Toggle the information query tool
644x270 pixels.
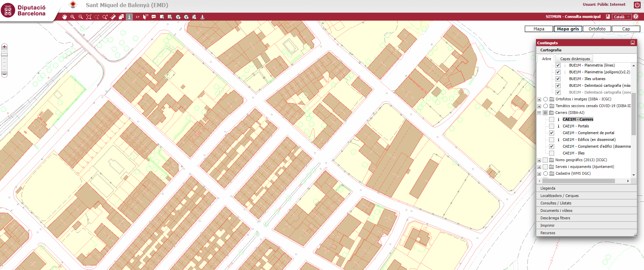tap(129, 17)
